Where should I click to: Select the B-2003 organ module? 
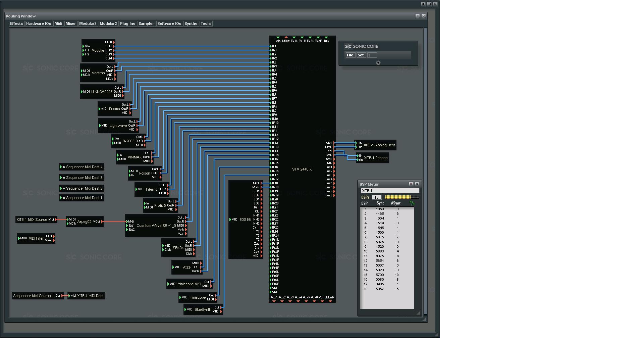128,141
